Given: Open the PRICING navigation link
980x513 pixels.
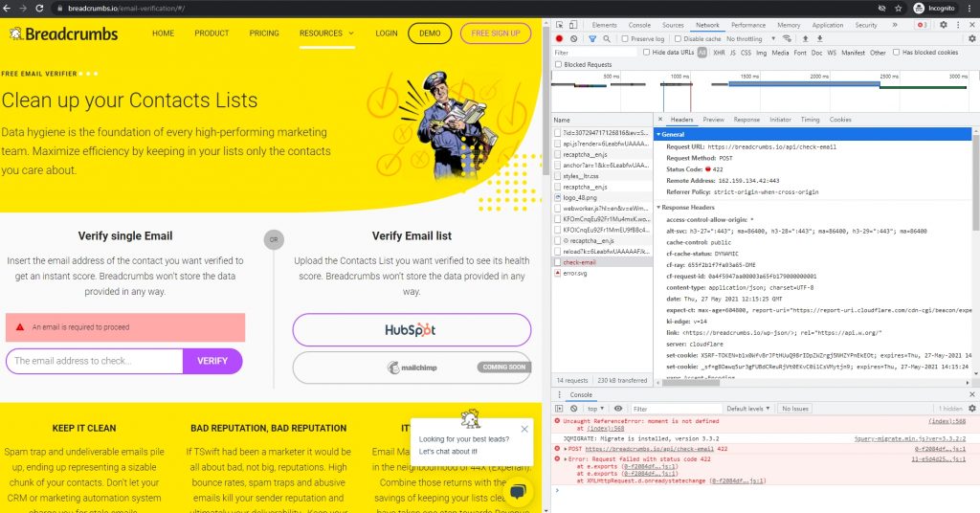Looking at the screenshot, I should pos(264,33).
